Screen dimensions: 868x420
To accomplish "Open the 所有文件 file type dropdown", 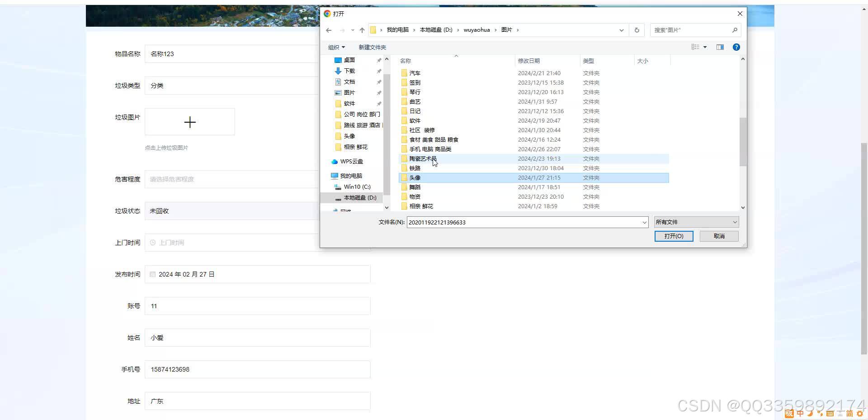I will tap(696, 222).
